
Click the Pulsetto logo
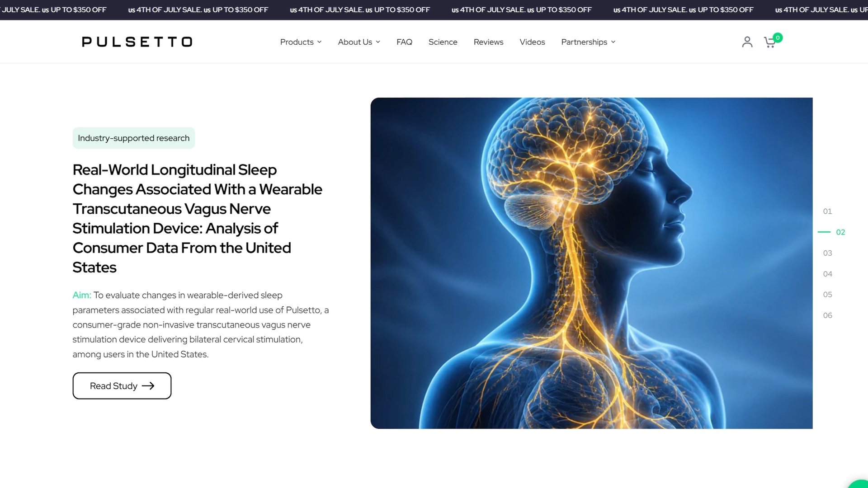point(137,42)
